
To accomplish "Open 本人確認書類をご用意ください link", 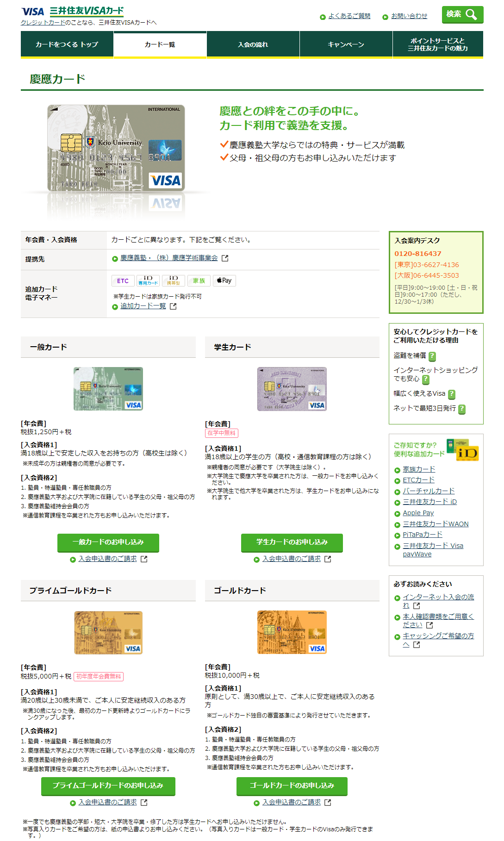I will (438, 621).
